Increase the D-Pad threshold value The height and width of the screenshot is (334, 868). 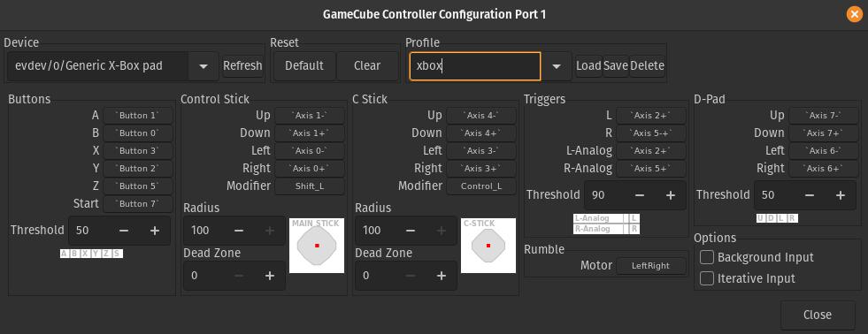pyautogui.click(x=841, y=194)
